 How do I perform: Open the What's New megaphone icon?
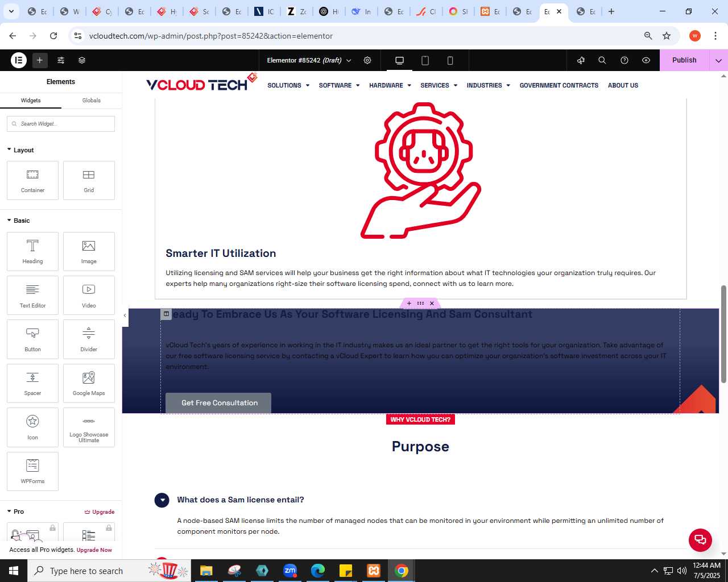click(581, 60)
